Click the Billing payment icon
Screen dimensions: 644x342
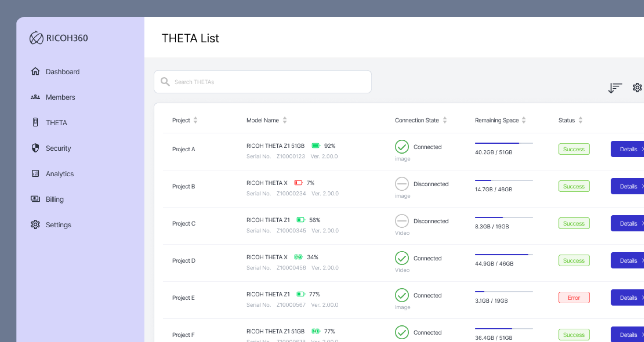(35, 199)
